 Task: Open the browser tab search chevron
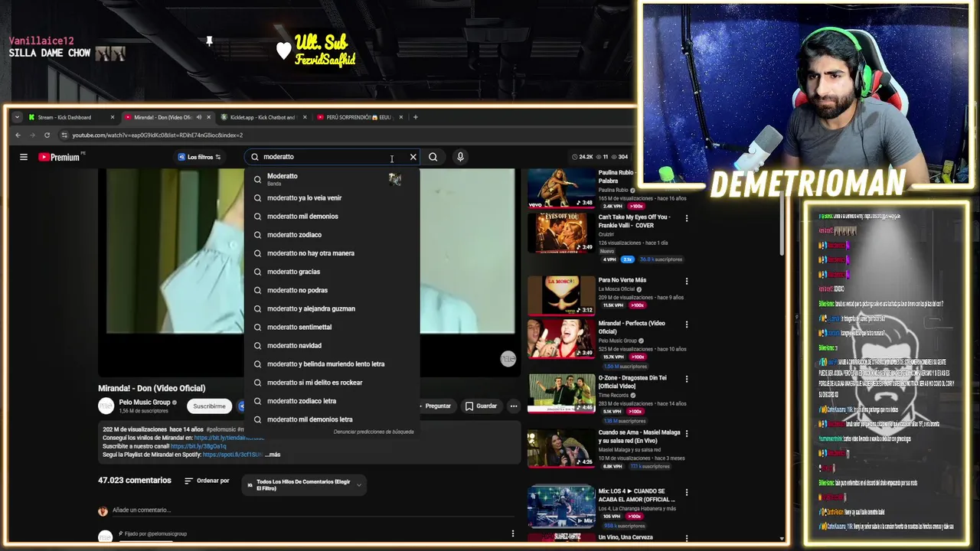(17, 117)
